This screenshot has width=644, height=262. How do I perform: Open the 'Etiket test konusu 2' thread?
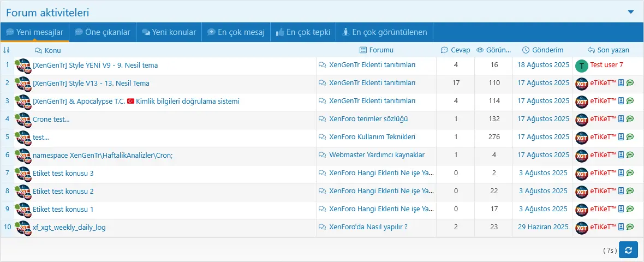(63, 192)
